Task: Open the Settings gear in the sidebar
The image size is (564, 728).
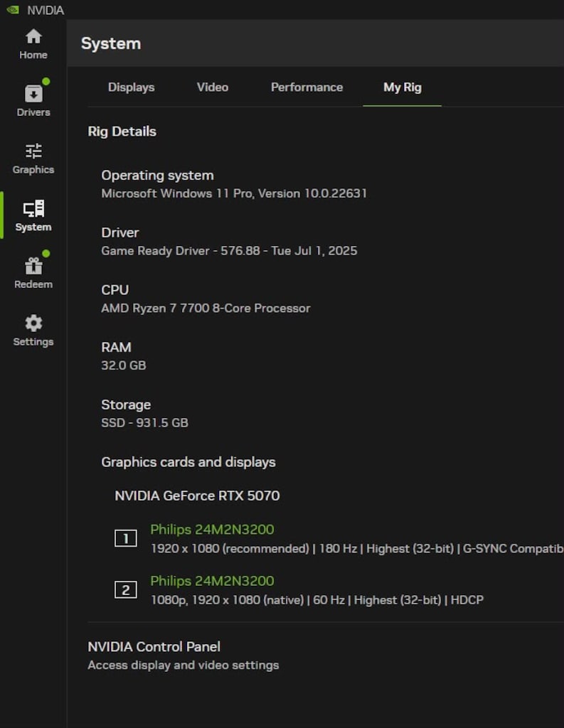Action: click(33, 331)
